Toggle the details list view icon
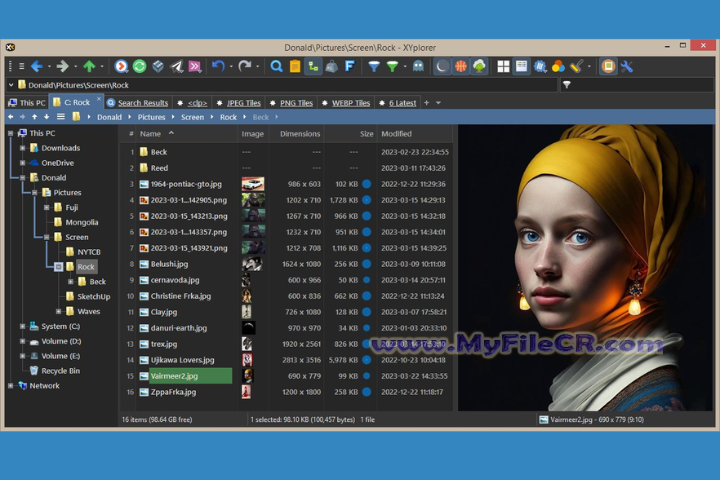 click(x=522, y=67)
